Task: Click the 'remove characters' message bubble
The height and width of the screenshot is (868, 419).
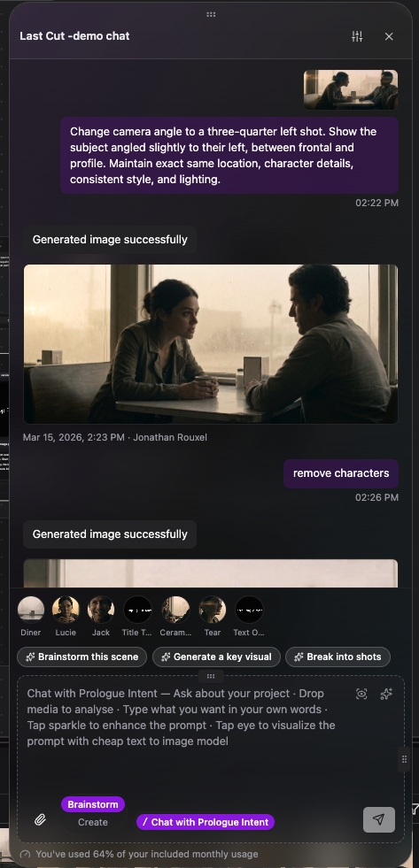Action: [341, 473]
